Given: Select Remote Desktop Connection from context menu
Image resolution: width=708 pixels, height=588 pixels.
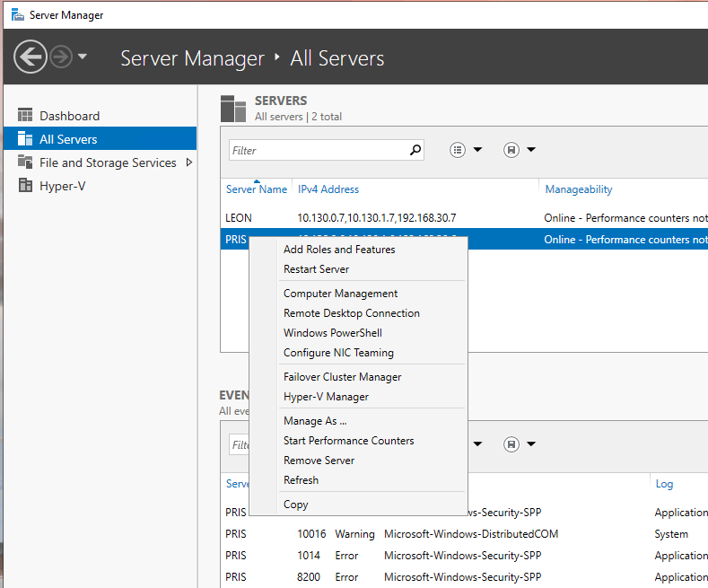Looking at the screenshot, I should tap(351, 313).
